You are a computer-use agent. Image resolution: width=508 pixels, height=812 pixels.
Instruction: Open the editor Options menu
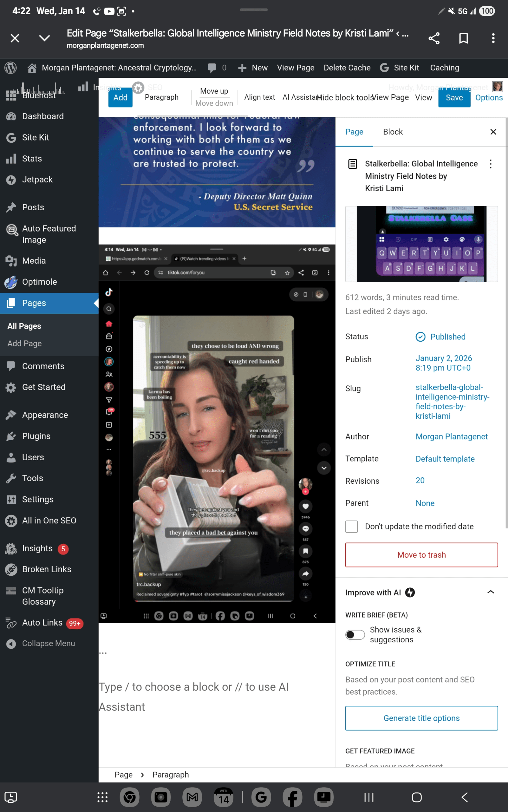(489, 97)
